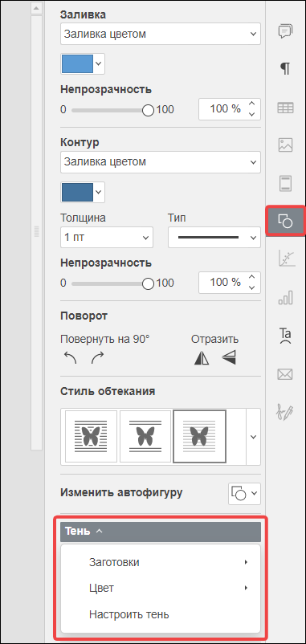Click the vertical scrollbar thumb grip
The width and height of the screenshot is (306, 644).
click(37, 232)
